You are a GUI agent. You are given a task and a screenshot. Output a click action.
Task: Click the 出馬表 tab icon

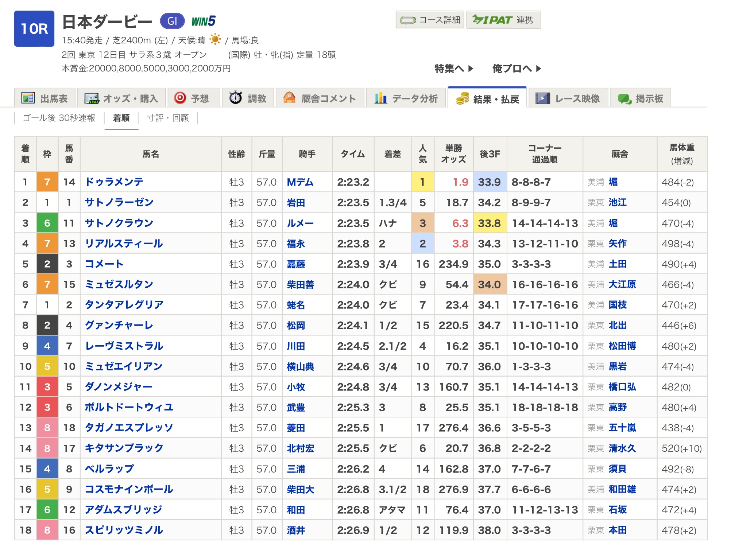click(x=28, y=98)
